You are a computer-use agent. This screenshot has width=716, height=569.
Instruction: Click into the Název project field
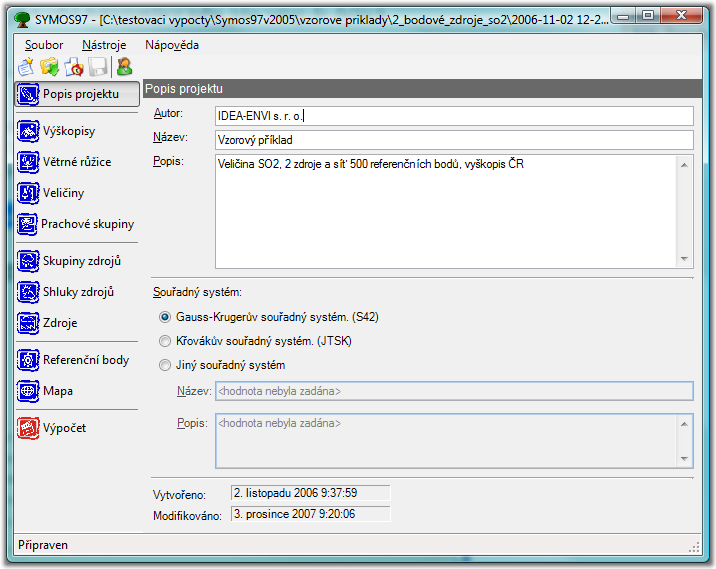454,140
